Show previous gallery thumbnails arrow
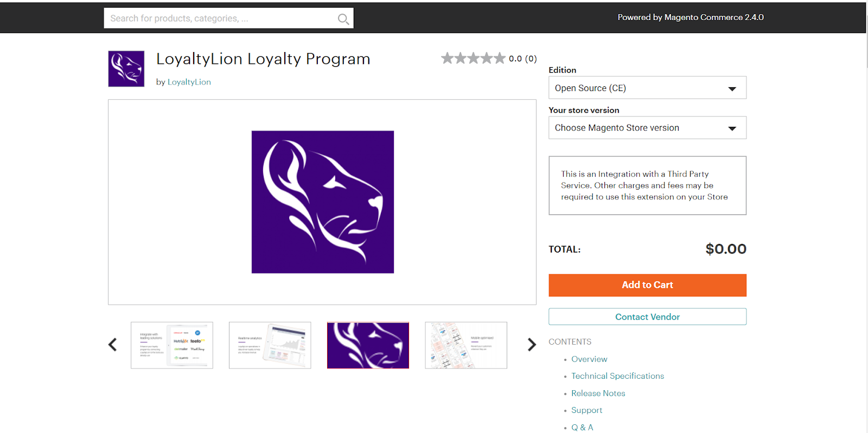The width and height of the screenshot is (868, 433). pos(113,345)
